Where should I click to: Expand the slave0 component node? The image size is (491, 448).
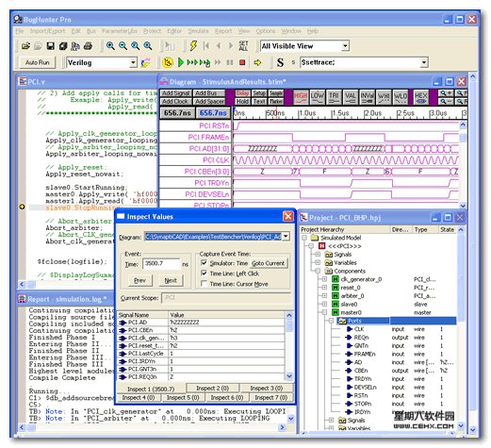coord(324,304)
